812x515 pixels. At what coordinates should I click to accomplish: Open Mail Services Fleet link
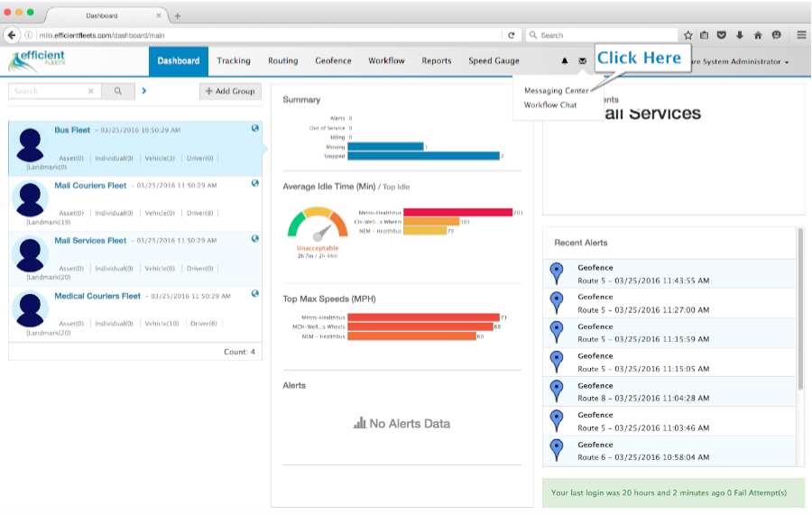point(90,241)
